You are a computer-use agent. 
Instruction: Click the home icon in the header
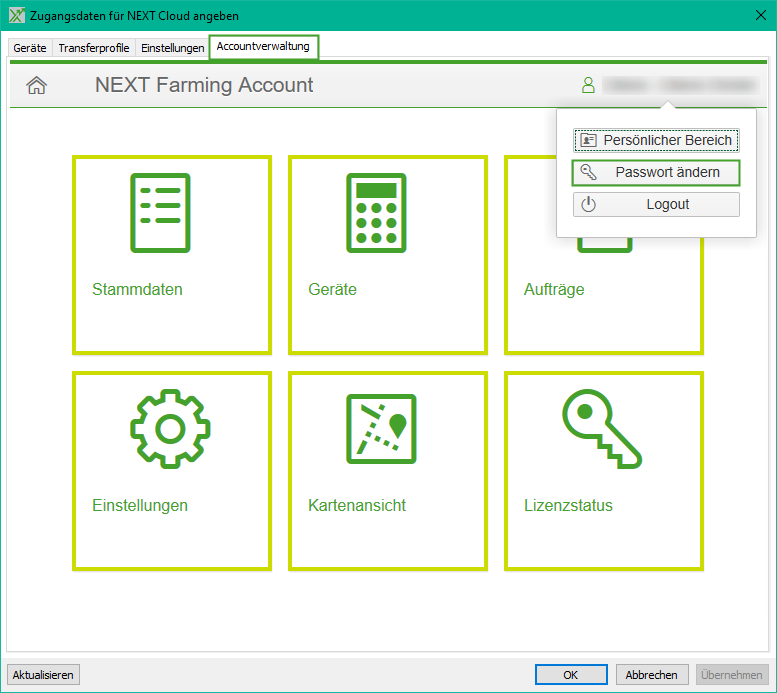36,86
